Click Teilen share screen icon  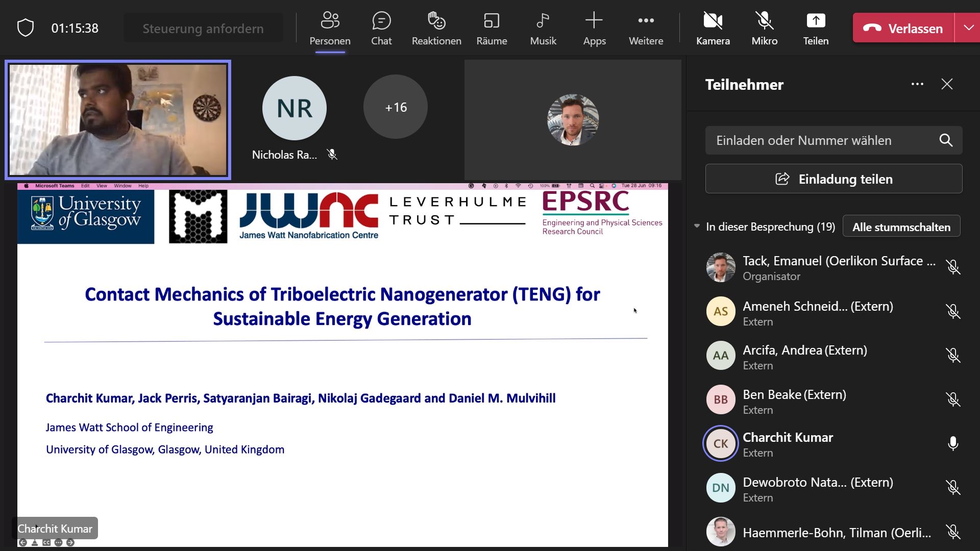click(816, 29)
